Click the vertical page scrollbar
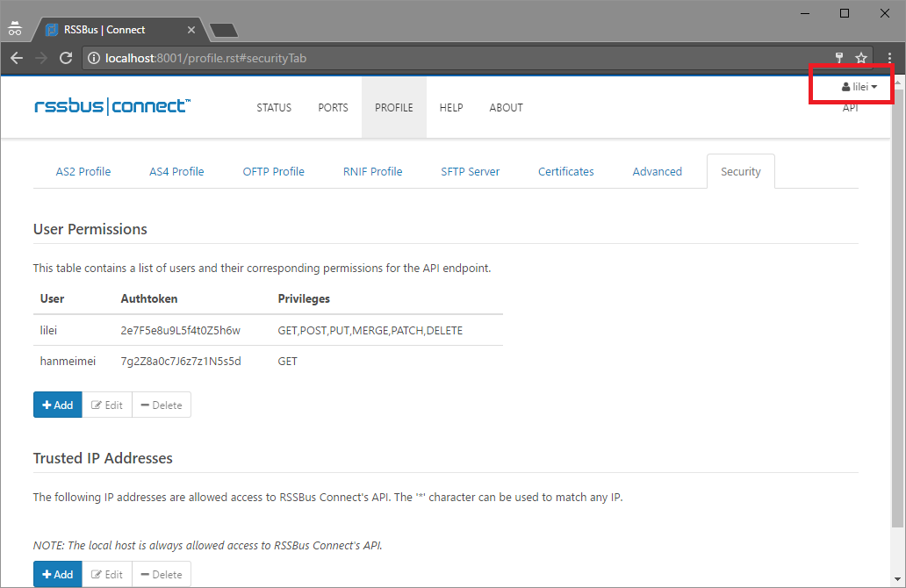 point(898,307)
